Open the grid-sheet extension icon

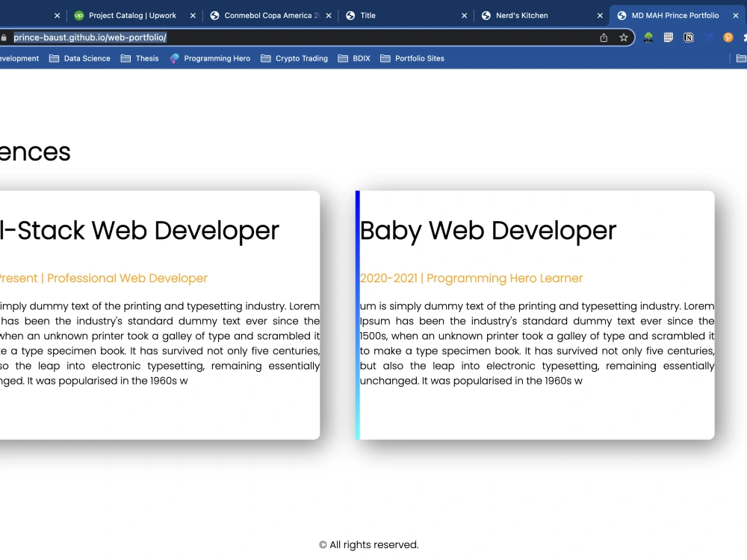[669, 37]
